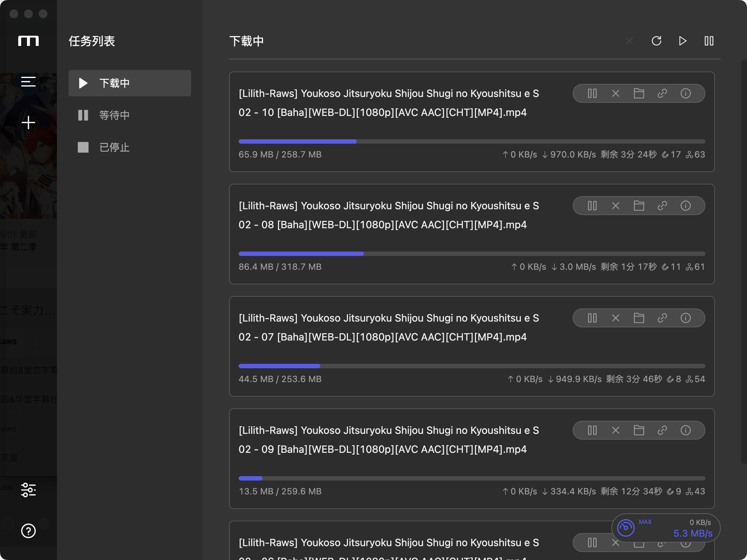747x560 pixels.
Task: Select the episode 07 file name
Action: coord(389,327)
